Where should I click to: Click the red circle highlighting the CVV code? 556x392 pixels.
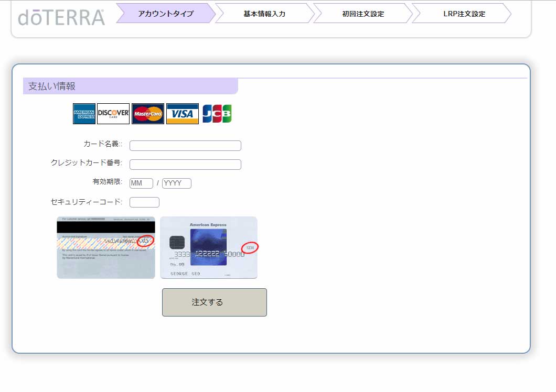pyautogui.click(x=145, y=241)
